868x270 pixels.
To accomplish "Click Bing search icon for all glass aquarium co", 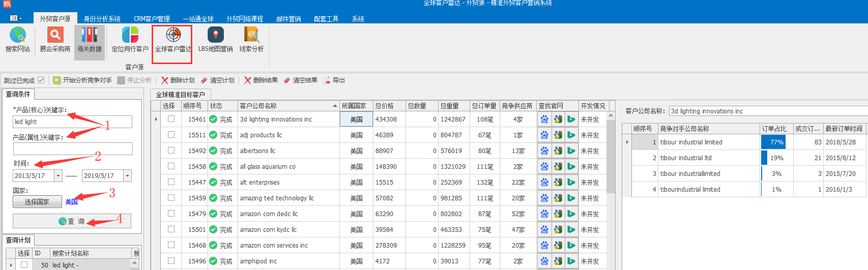I will click(571, 167).
